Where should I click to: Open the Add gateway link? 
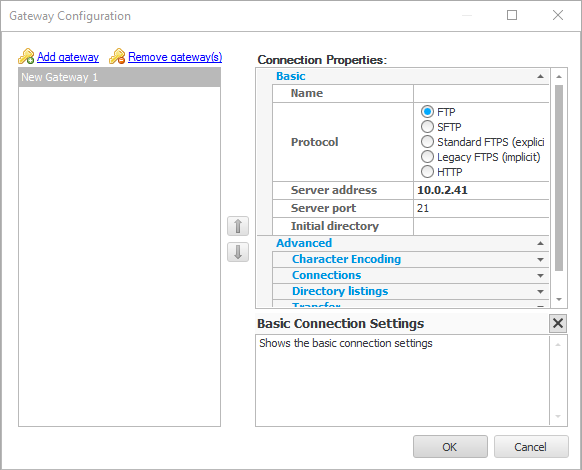[x=68, y=57]
